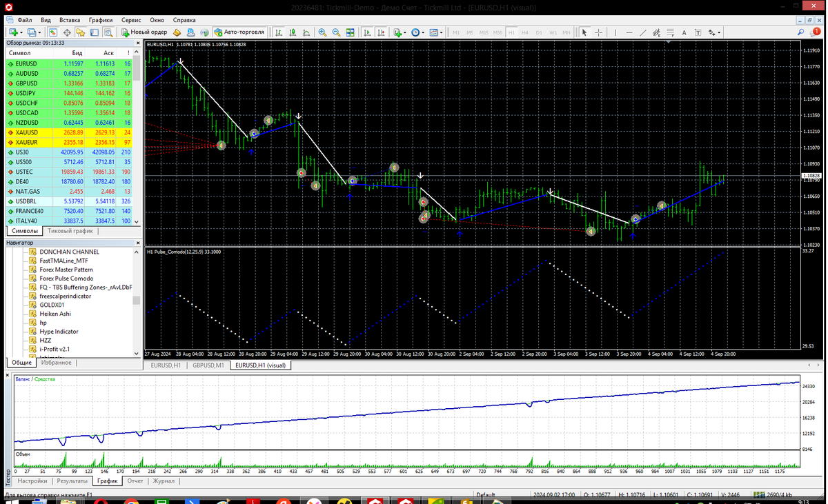
Task: Select the Vertical Line drawing tool
Action: (615, 32)
